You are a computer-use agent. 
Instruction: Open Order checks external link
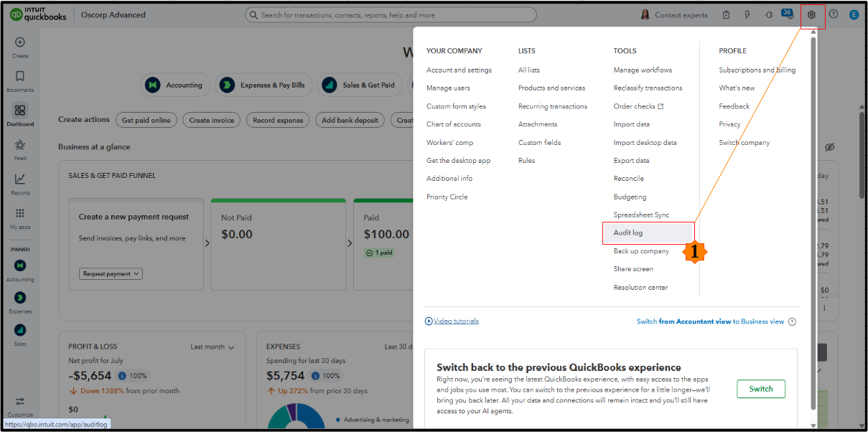pyautogui.click(x=638, y=106)
